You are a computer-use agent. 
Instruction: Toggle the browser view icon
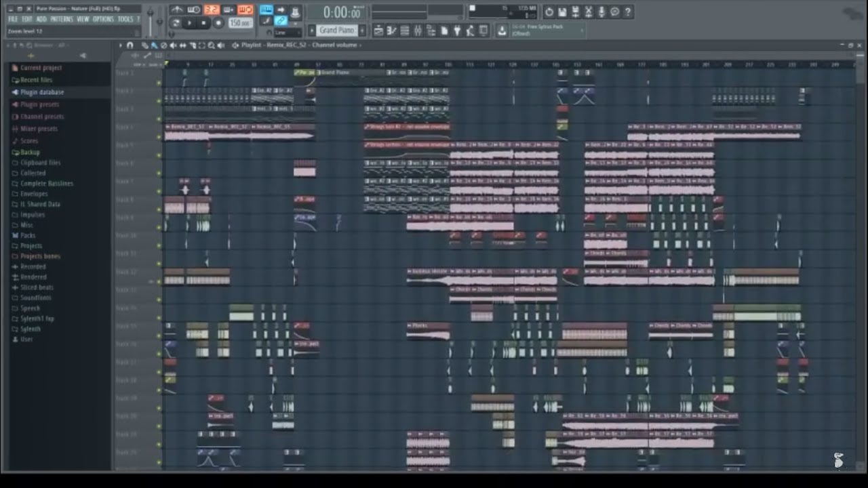[431, 30]
